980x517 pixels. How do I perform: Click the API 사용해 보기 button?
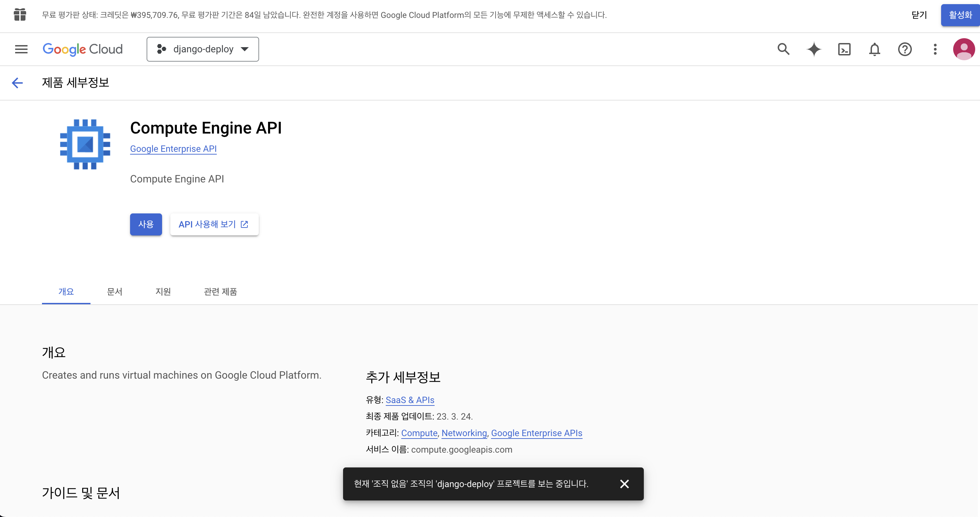214,224
